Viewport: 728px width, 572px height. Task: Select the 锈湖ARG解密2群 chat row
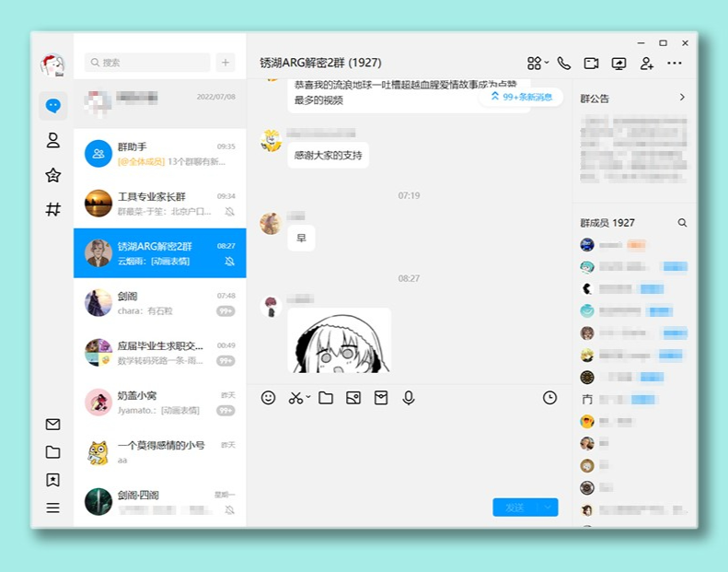[160, 253]
